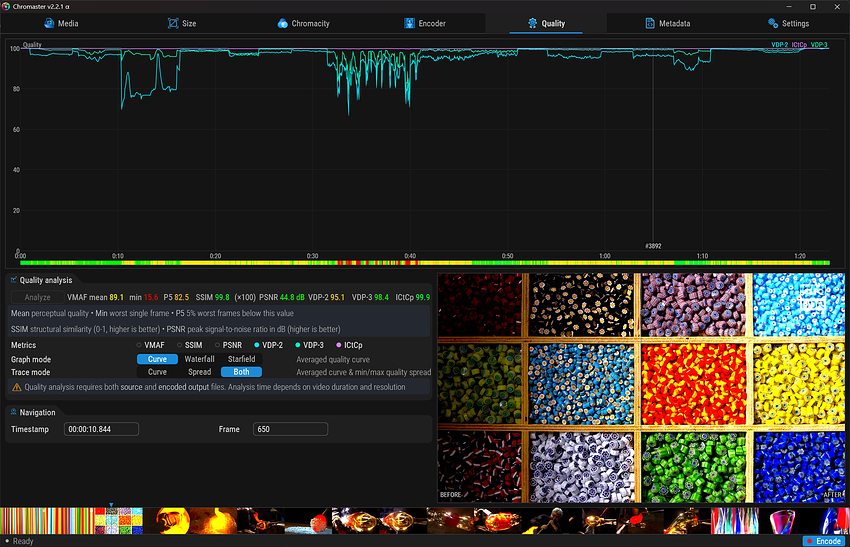Click the ICtCp 99.9 score value

(x=423, y=297)
